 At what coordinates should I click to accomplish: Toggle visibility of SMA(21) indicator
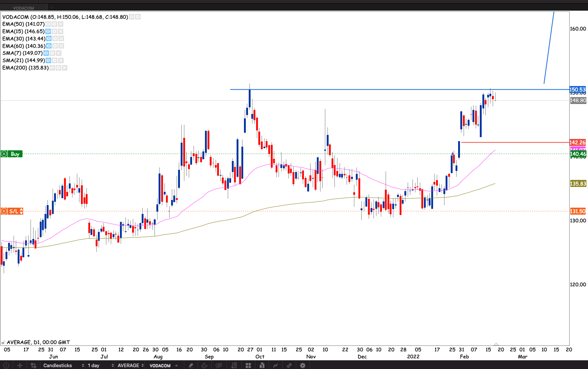pos(48,60)
